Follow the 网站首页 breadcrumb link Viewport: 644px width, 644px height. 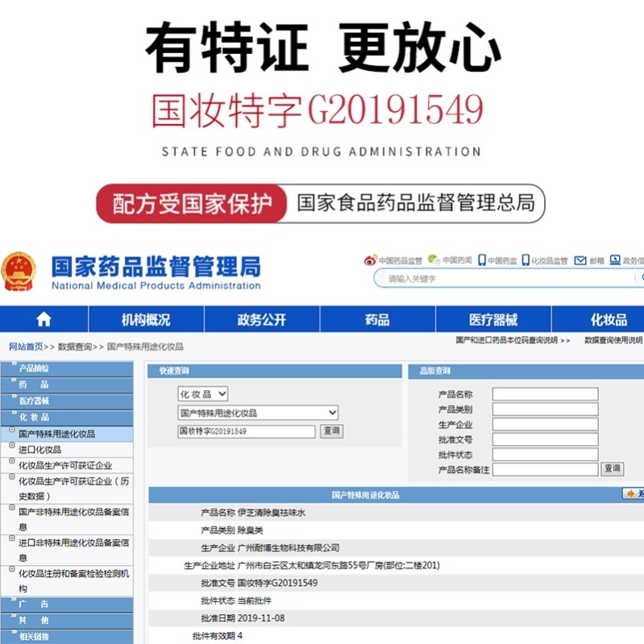click(26, 347)
